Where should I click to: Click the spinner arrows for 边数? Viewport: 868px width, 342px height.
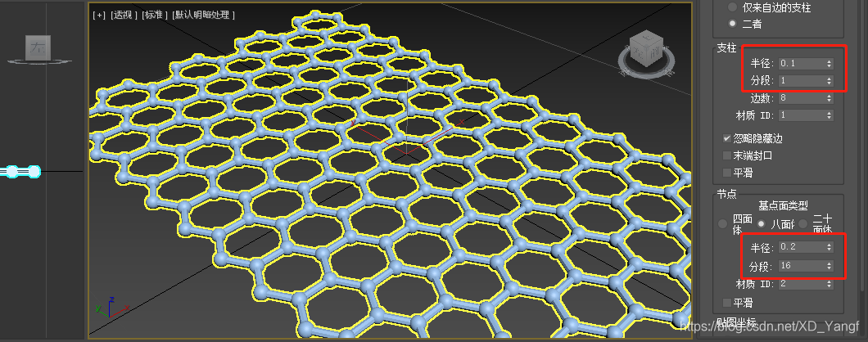830,98
